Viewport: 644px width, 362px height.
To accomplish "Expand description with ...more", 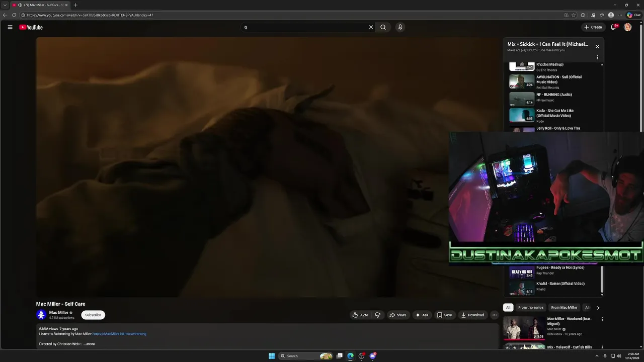I will (x=90, y=344).
